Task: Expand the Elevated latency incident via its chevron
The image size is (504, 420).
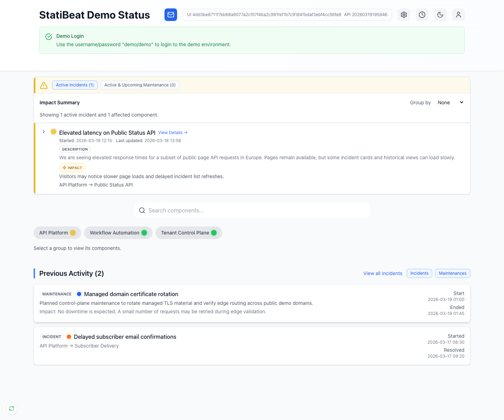Action: click(x=43, y=132)
